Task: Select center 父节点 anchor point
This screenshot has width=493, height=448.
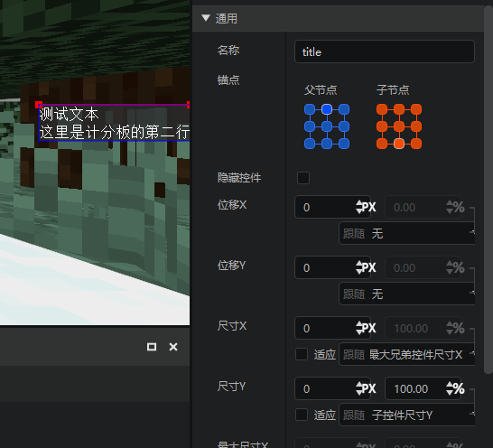Action: tap(327, 126)
